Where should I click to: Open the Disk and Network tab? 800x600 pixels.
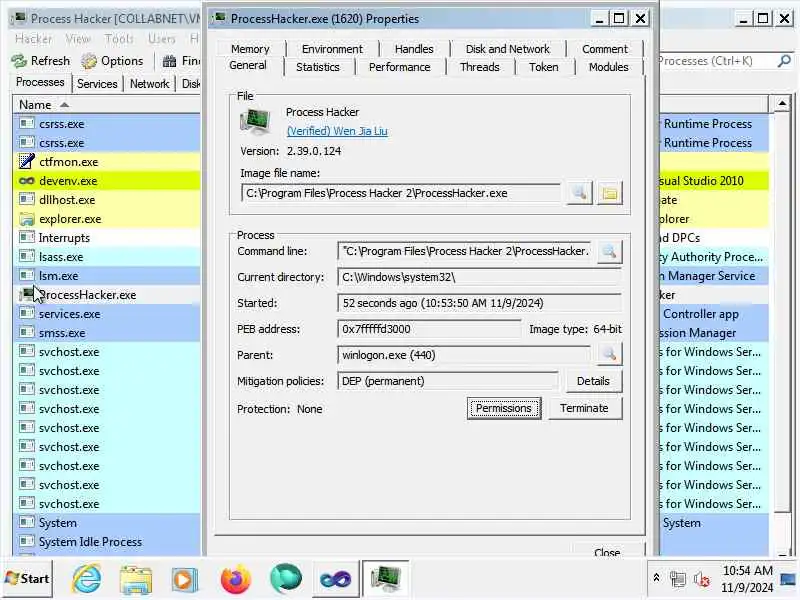pos(508,49)
